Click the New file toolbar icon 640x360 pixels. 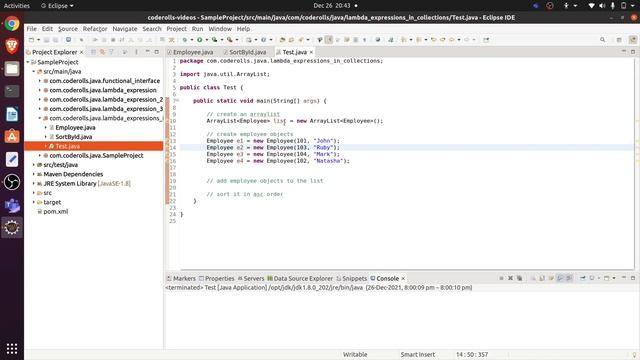click(31, 40)
